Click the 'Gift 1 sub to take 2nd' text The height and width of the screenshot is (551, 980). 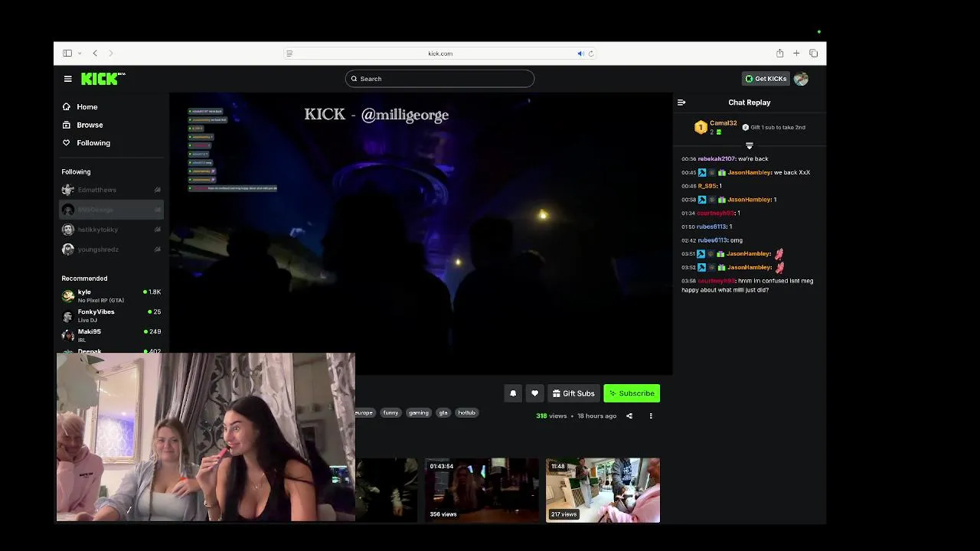[x=778, y=128]
